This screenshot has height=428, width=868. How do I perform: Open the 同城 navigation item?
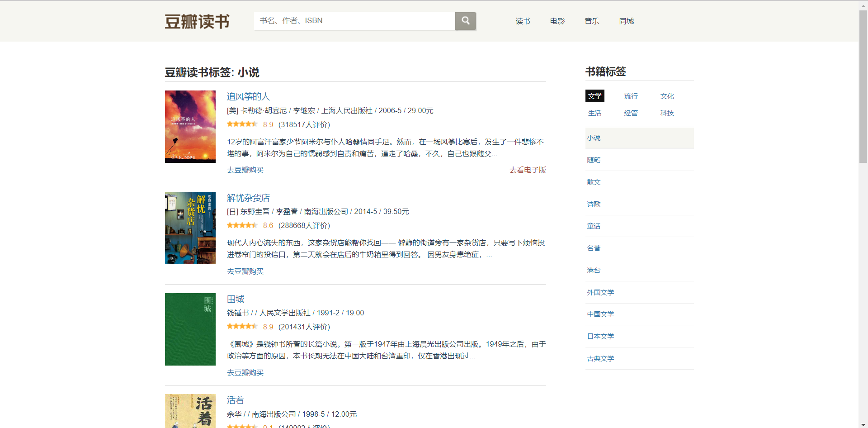[627, 21]
